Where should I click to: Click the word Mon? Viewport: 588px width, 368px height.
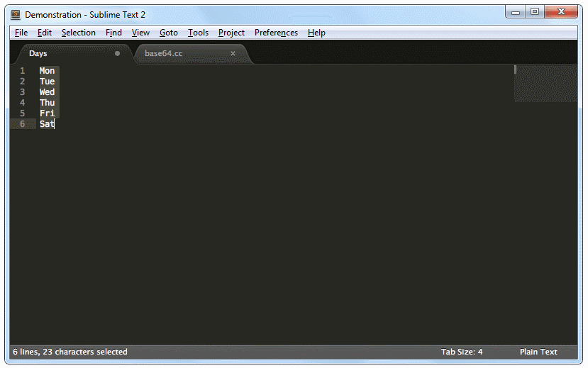(48, 71)
